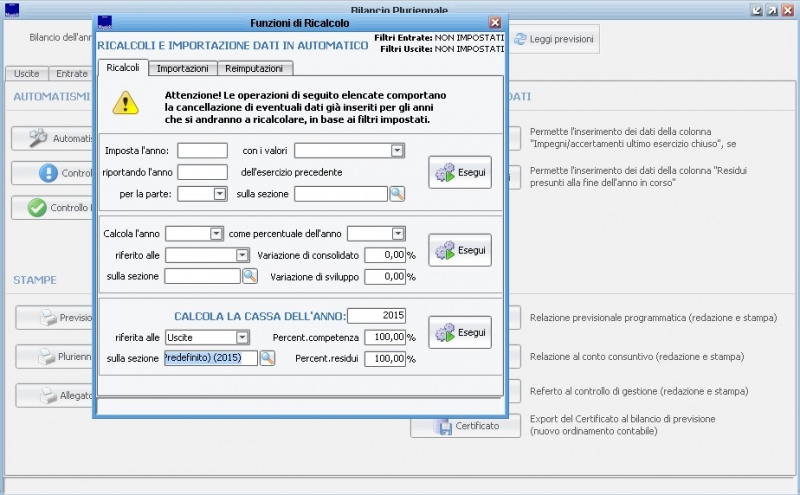Click the cassa year field showing 2015

click(x=377, y=315)
